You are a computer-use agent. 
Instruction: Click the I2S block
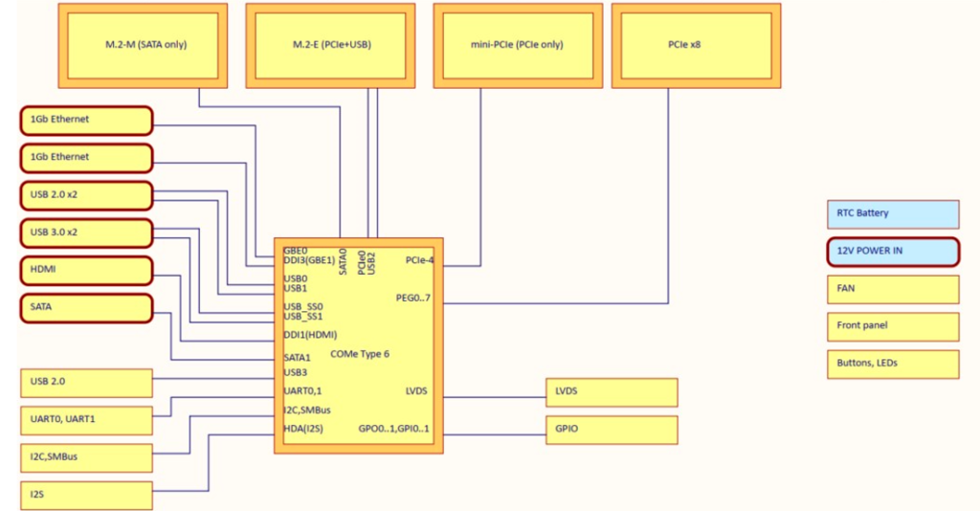[x=86, y=495]
